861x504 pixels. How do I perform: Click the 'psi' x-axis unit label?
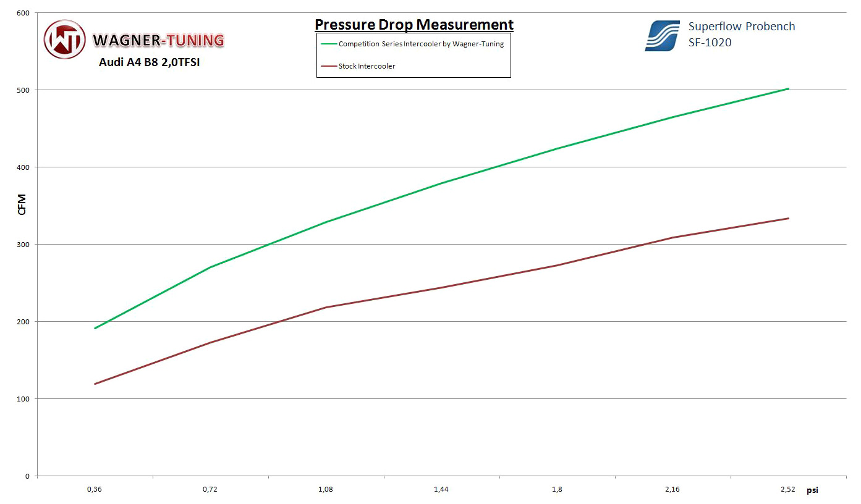coord(812,490)
